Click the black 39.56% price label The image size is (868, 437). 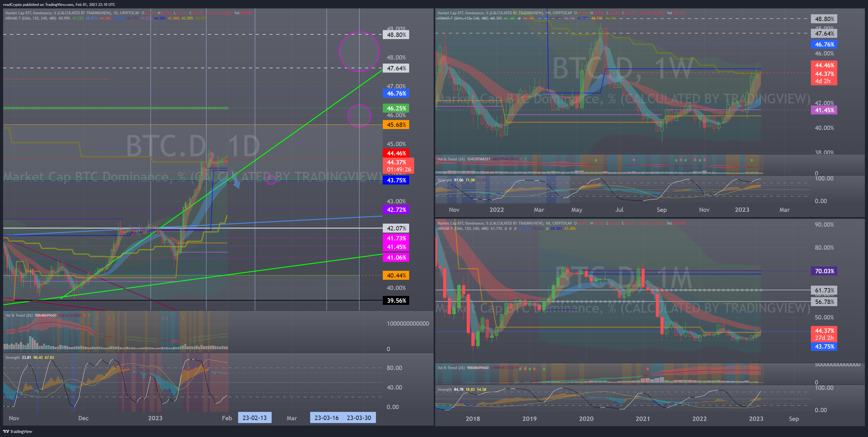click(396, 300)
